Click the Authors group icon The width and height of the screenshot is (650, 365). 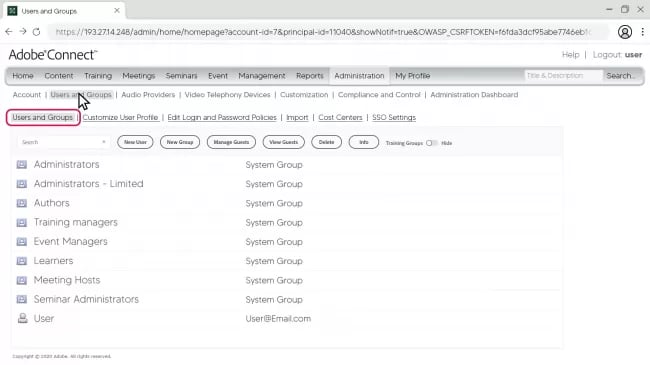[22, 203]
